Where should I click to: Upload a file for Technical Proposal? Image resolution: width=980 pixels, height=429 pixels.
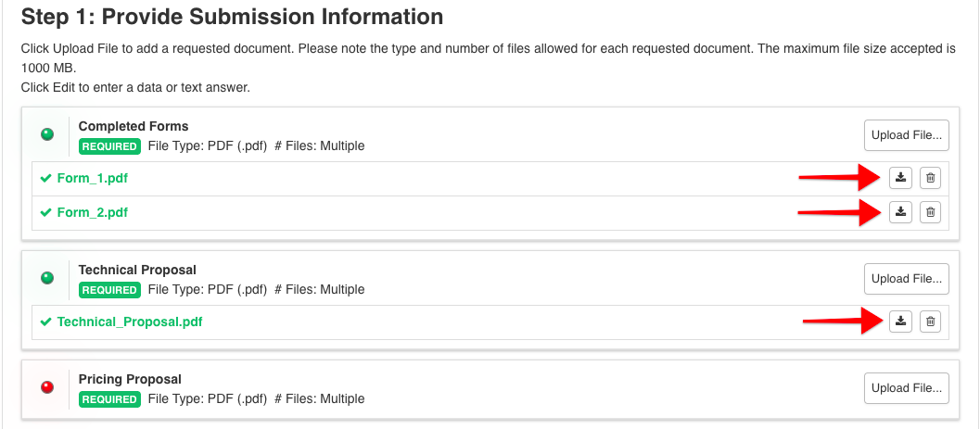coord(906,279)
